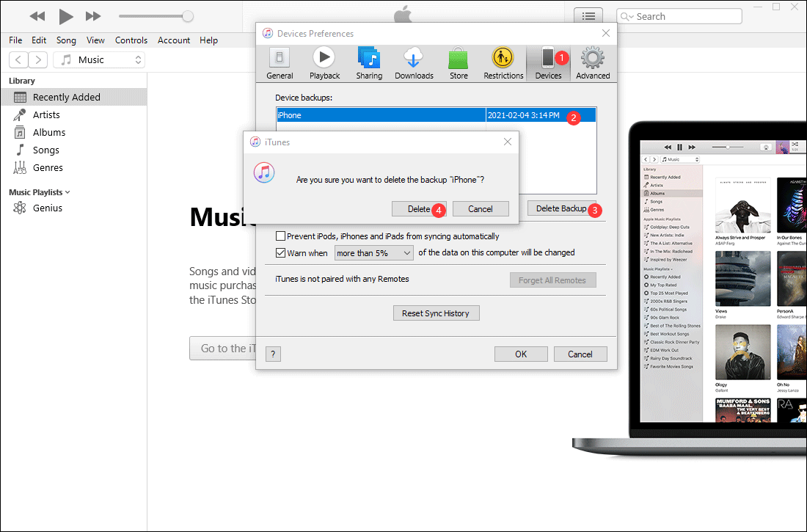Open the File menu
807x532 pixels.
15,40
